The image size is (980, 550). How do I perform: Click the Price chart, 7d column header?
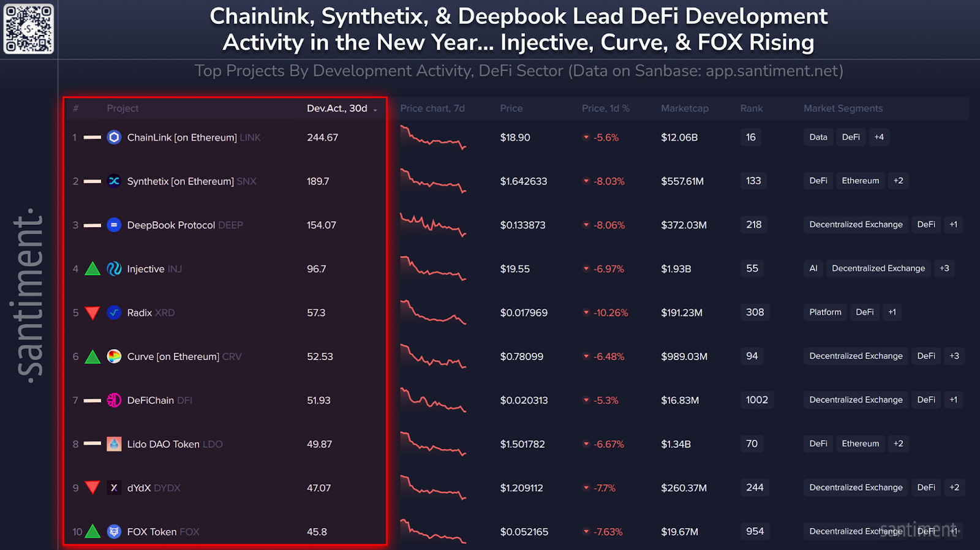pos(432,108)
